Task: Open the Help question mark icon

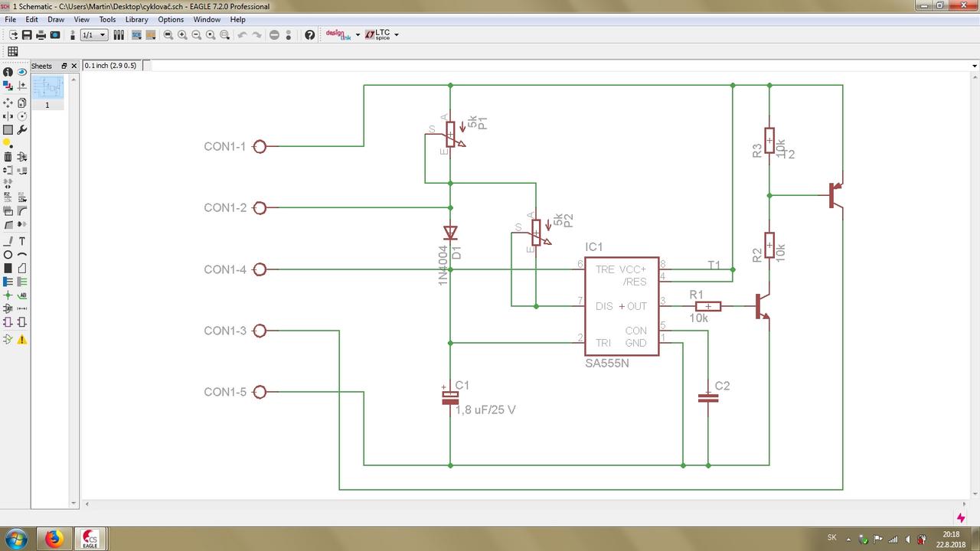Action: pos(309,35)
